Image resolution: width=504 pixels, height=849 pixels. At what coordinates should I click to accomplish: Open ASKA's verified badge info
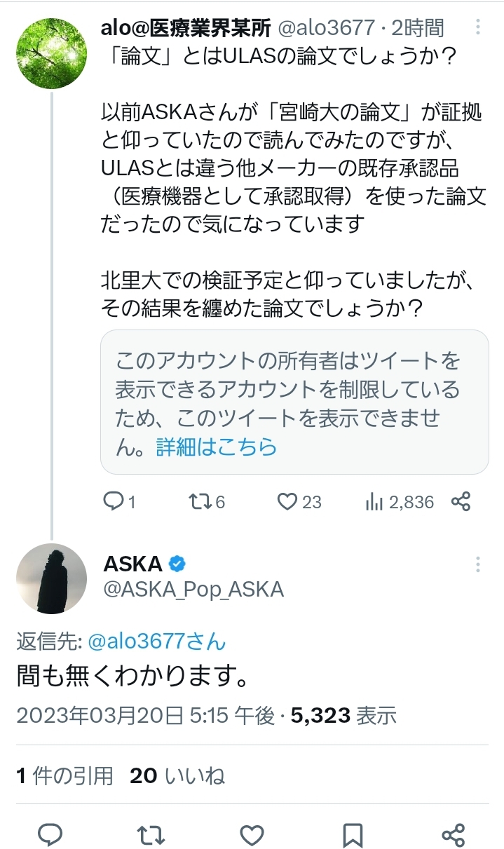178,563
